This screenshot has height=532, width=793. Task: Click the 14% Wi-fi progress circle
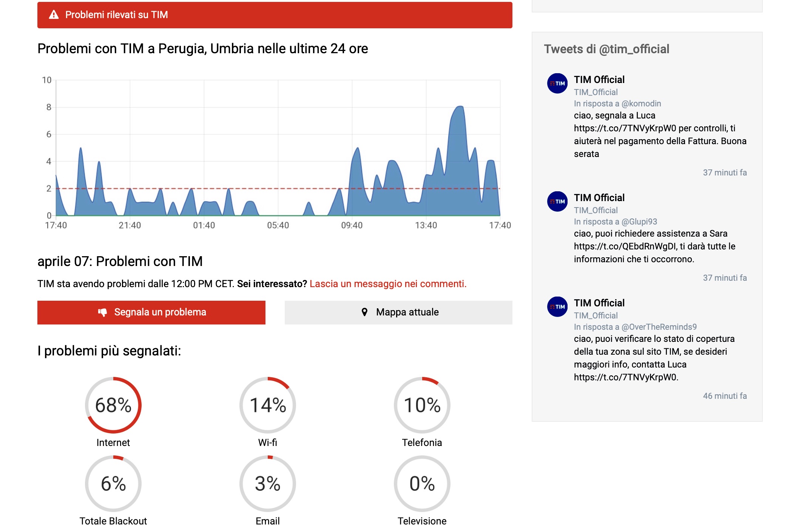point(268,405)
